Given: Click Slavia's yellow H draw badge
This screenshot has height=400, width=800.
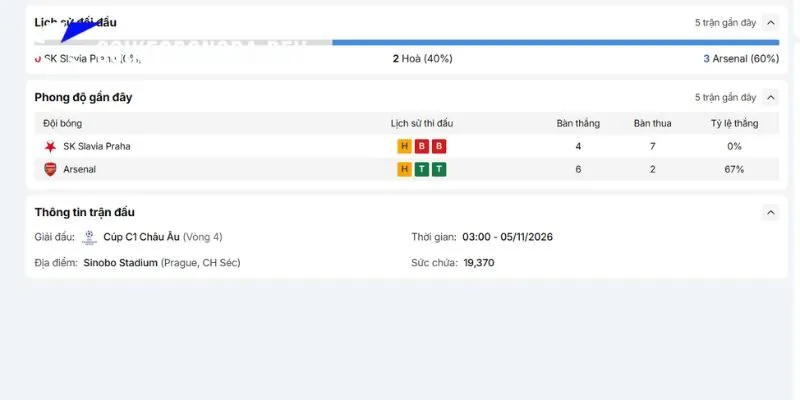Looking at the screenshot, I should 405,147.
